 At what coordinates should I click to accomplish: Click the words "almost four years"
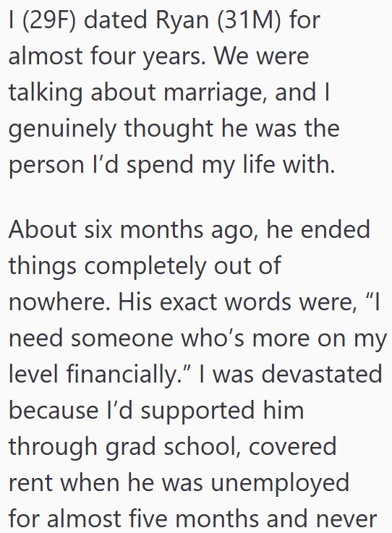(104, 57)
